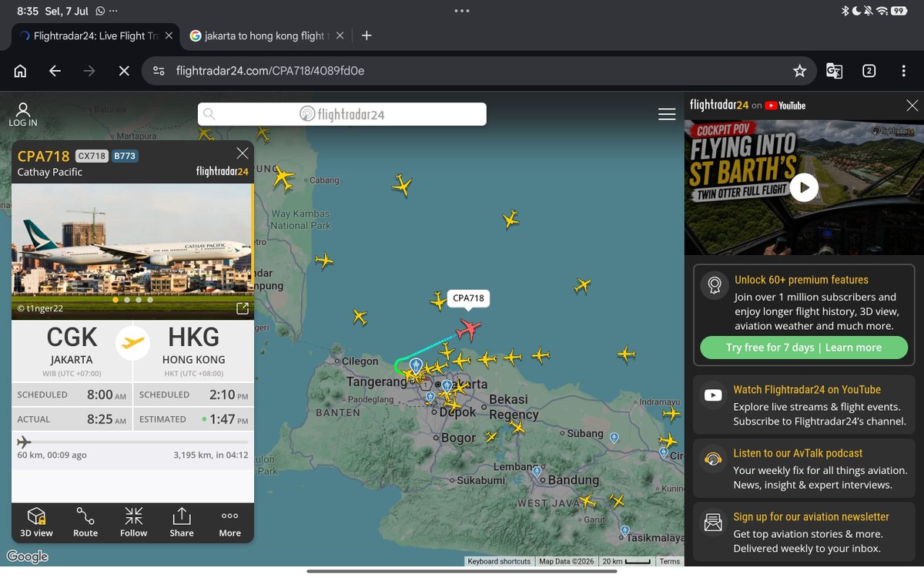Click Try free for 7 days button
The height and width of the screenshot is (578, 924).
click(804, 348)
